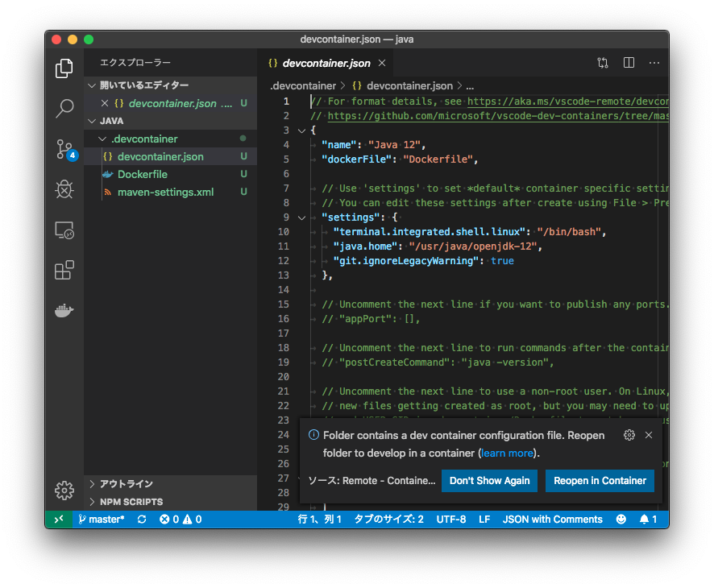Click line number 12 in gutter

tap(283, 261)
